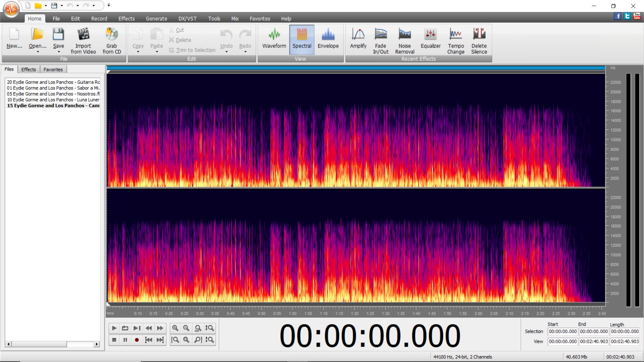Open Facebook link icon
The image size is (644, 362).
click(618, 16)
